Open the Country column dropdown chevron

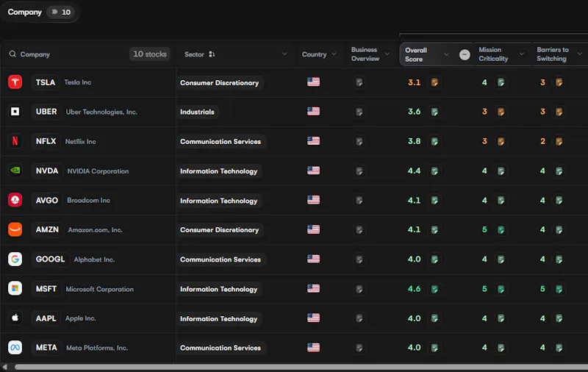[x=334, y=54]
